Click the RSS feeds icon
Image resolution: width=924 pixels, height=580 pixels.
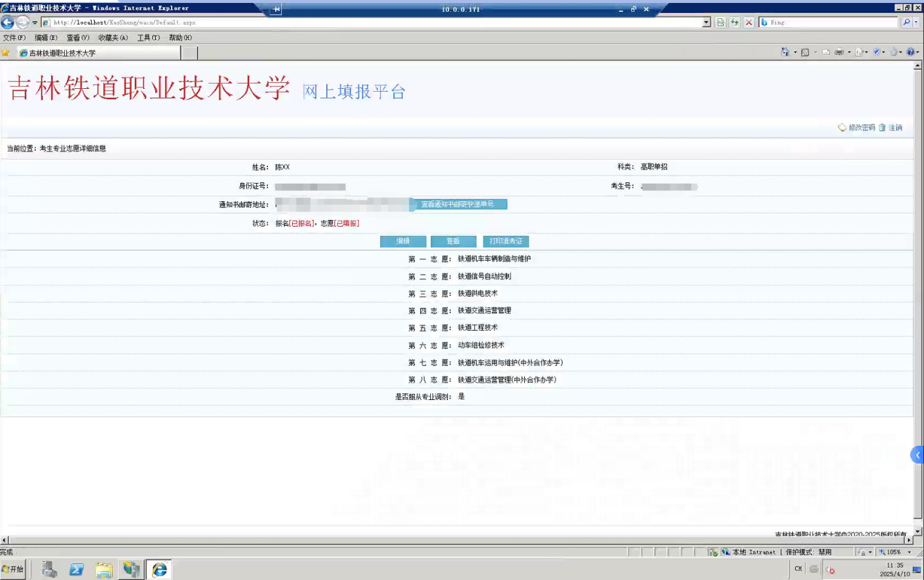click(x=805, y=52)
